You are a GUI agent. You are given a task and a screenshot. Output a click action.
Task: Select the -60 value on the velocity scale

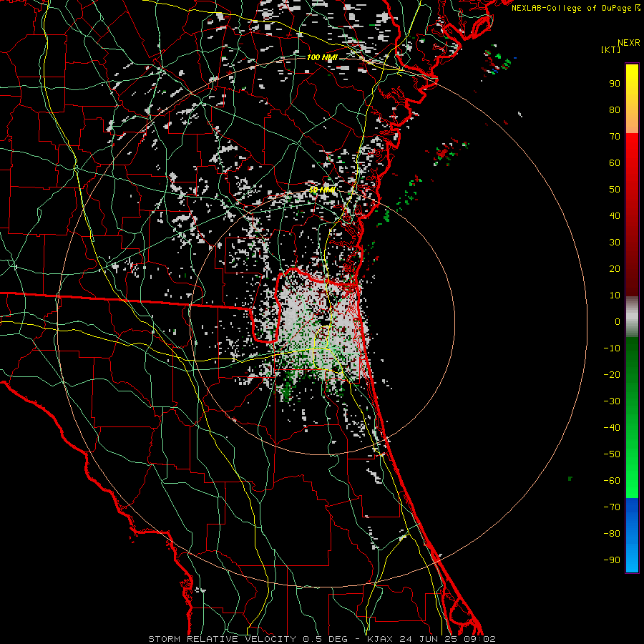[612, 481]
